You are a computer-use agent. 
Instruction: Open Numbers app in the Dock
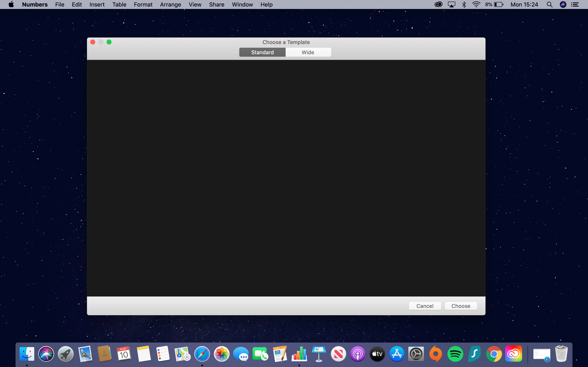299,354
